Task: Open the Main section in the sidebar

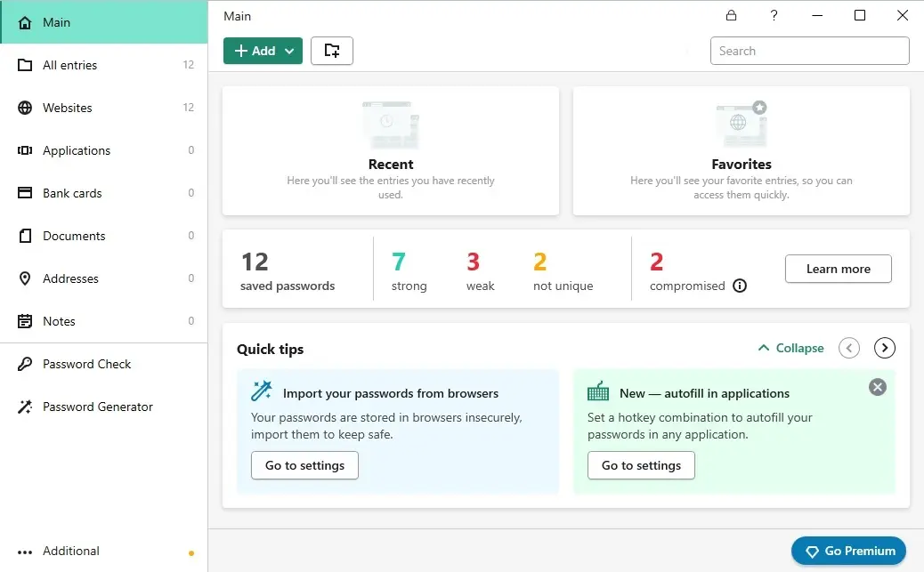Action: click(104, 22)
